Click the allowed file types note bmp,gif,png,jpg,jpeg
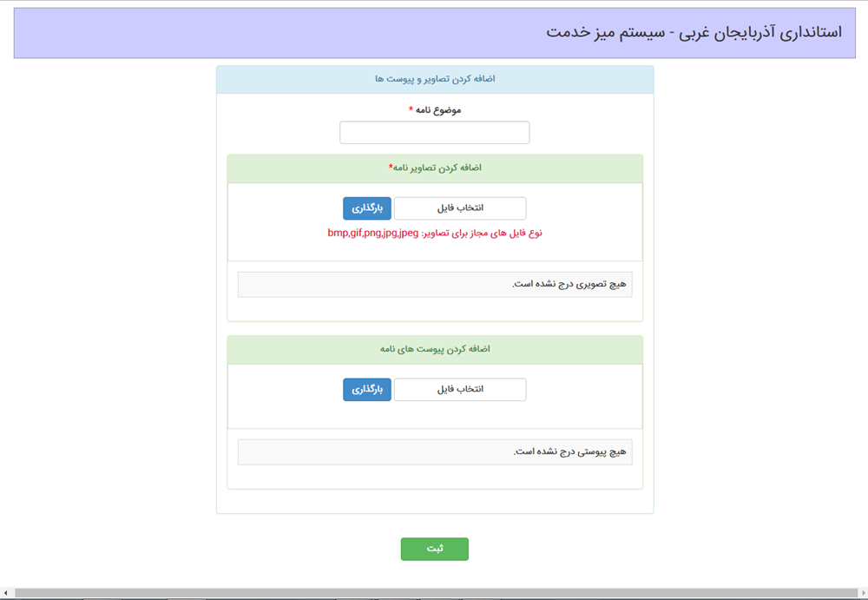Viewport: 868px width, 600px height. (x=435, y=234)
